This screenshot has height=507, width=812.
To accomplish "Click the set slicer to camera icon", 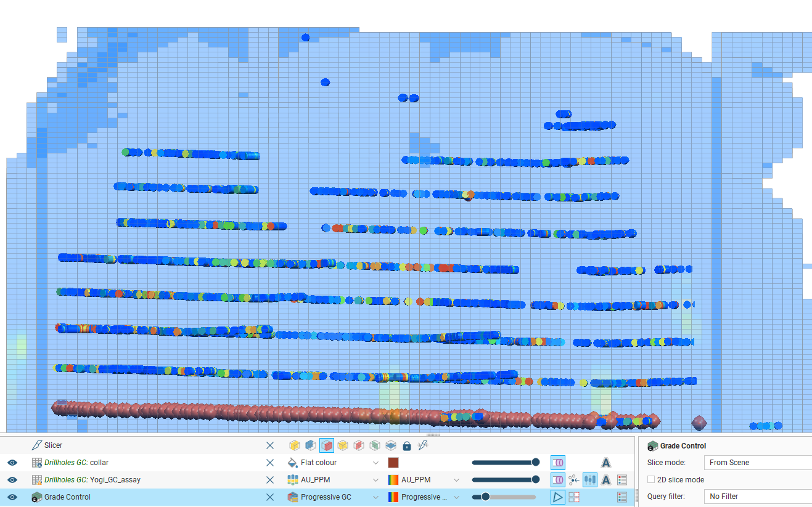I will tap(422, 445).
